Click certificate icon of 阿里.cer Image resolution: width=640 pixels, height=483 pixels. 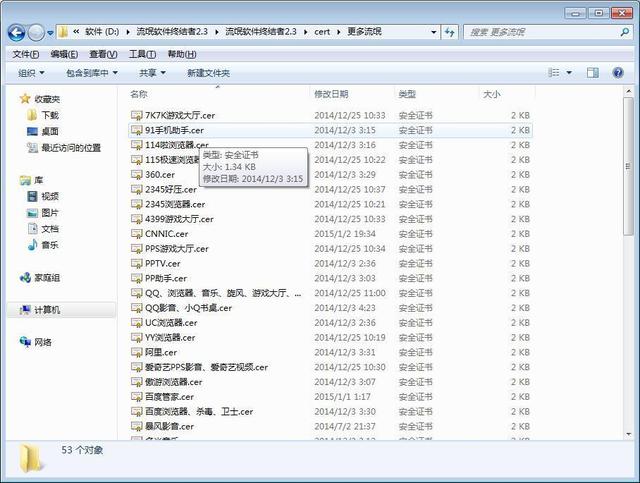pyautogui.click(x=136, y=352)
